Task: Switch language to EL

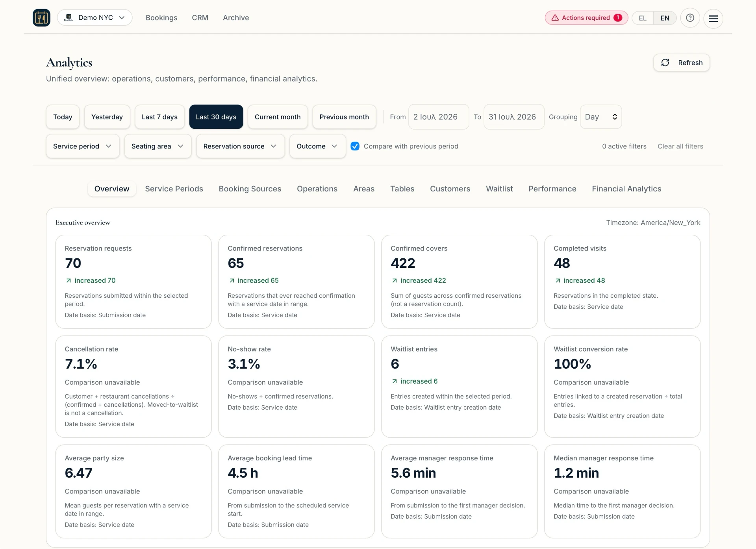Action: [x=643, y=18]
